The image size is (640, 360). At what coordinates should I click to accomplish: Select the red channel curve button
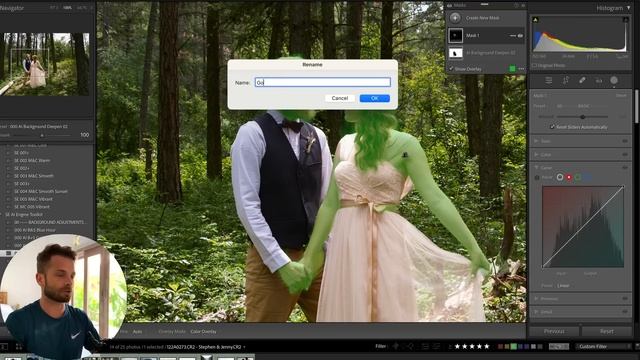(x=569, y=177)
